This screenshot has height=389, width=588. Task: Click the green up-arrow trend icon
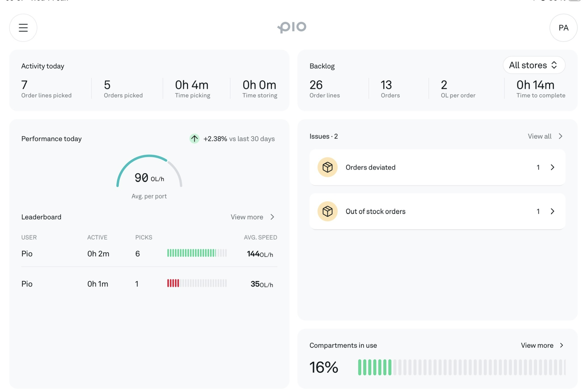coord(194,139)
